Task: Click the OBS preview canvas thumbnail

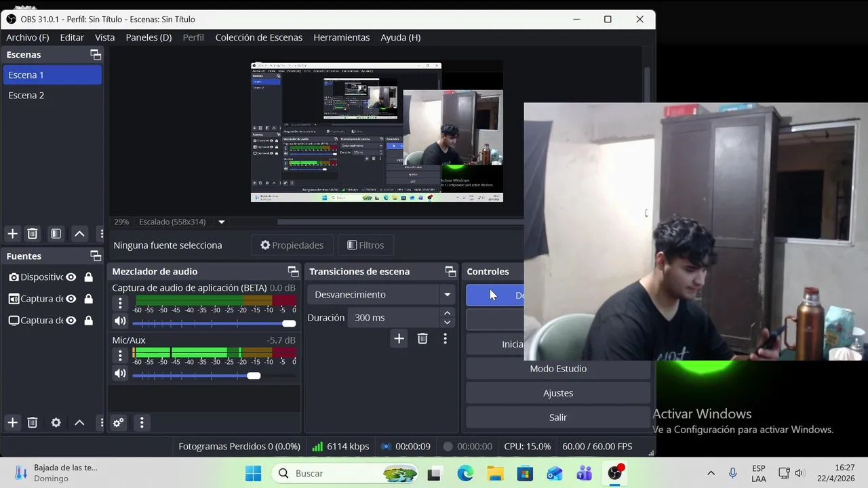Action: click(376, 131)
